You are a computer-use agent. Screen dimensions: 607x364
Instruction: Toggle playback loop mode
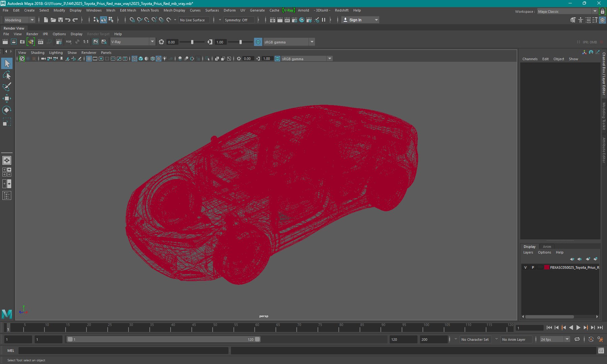[x=577, y=339]
